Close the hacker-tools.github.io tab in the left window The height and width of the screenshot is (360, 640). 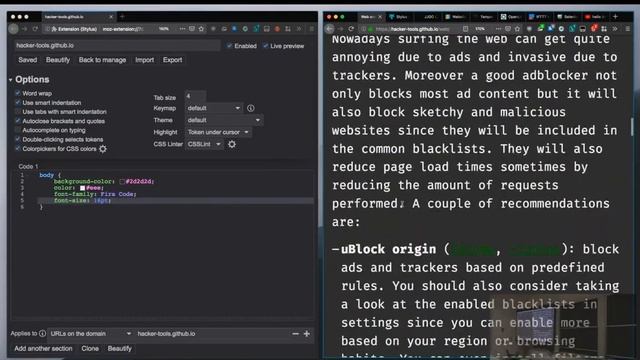(111, 17)
